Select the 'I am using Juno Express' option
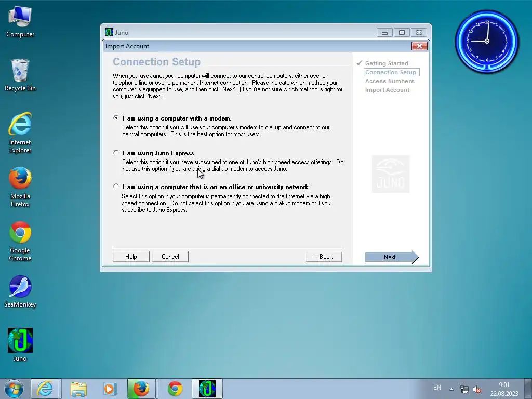Viewport: 532px width, 399px height. pyautogui.click(x=116, y=153)
